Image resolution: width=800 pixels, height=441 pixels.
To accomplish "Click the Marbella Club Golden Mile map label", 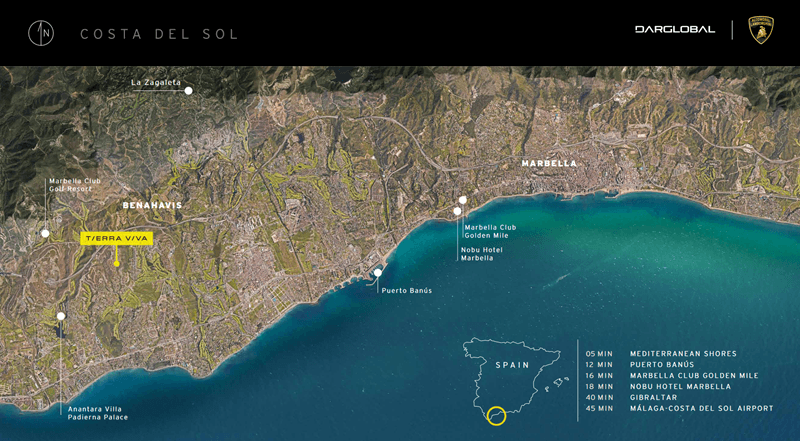I will pyautogui.click(x=490, y=231).
